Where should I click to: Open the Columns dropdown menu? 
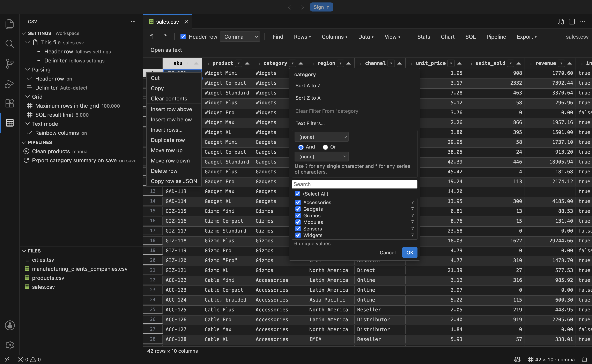334,37
